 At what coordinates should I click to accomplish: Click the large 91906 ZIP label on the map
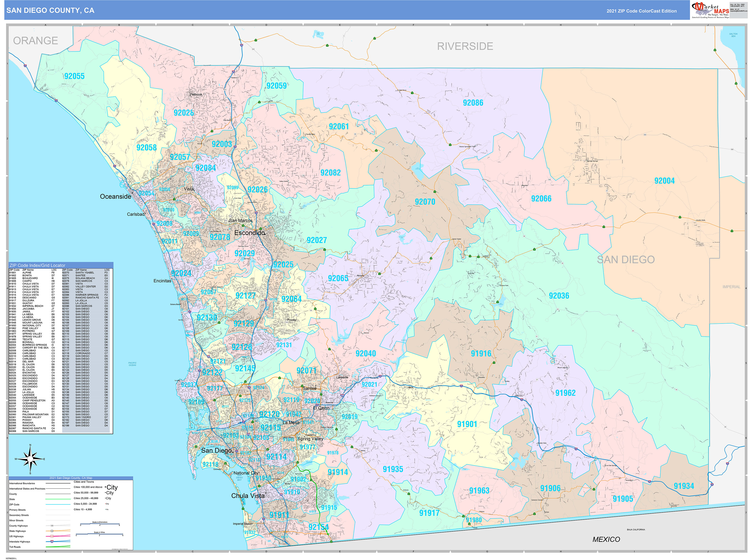[x=550, y=488]
